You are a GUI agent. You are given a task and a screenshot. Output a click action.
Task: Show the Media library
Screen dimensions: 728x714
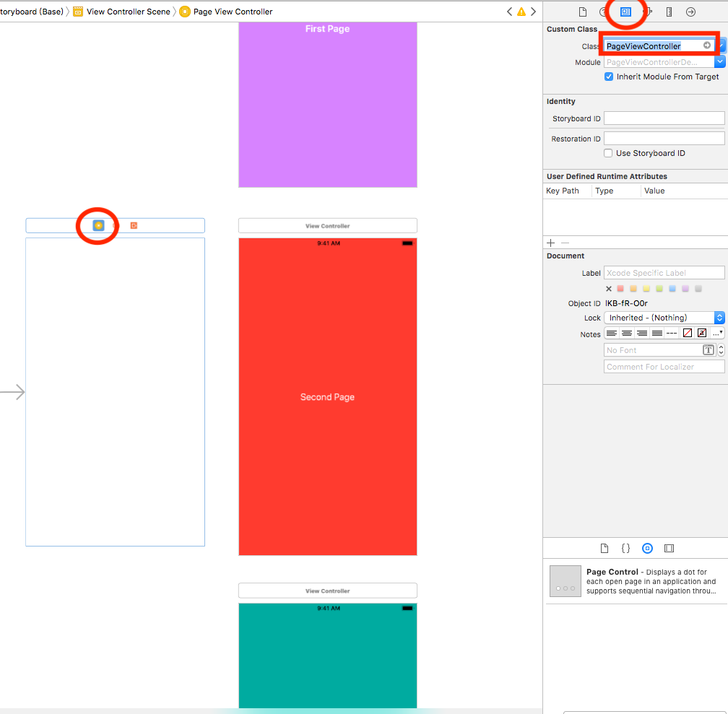[x=669, y=548]
